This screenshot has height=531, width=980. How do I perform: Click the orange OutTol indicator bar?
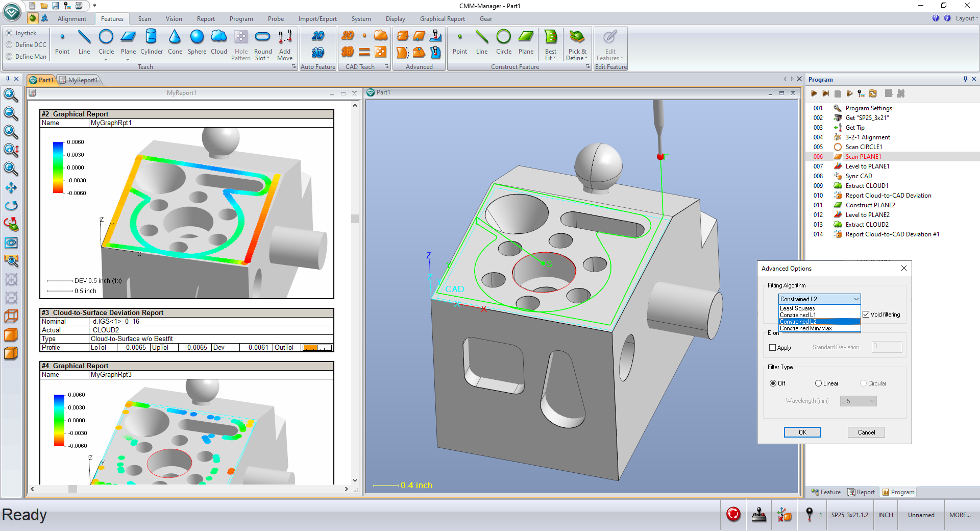tap(317, 348)
